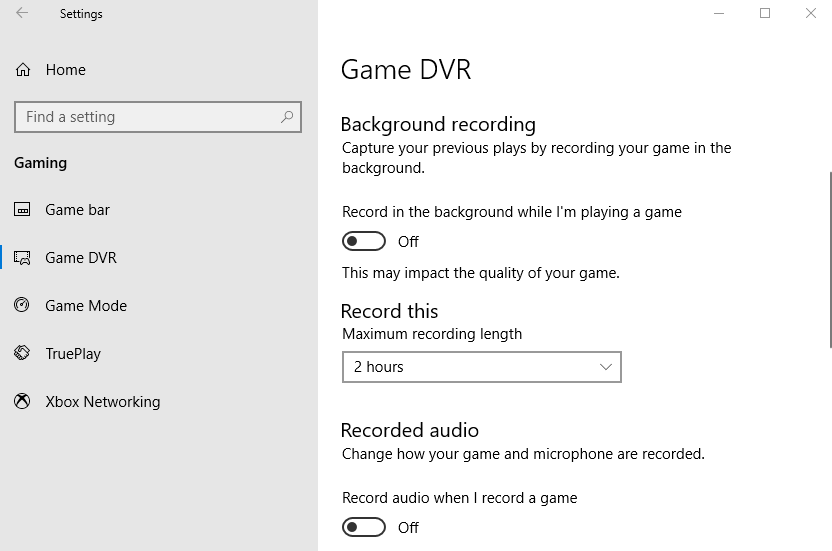832x551 pixels.
Task: Click the vertical scrollbar thumb
Action: click(830, 260)
